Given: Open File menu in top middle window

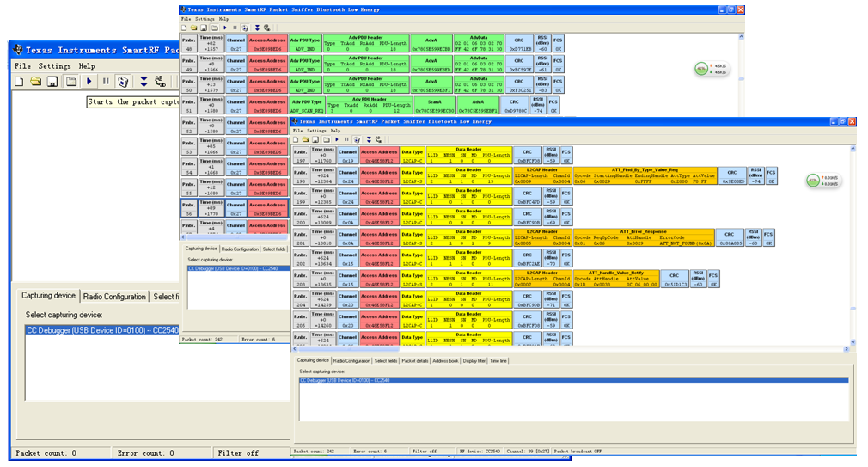Looking at the screenshot, I should tap(186, 19).
